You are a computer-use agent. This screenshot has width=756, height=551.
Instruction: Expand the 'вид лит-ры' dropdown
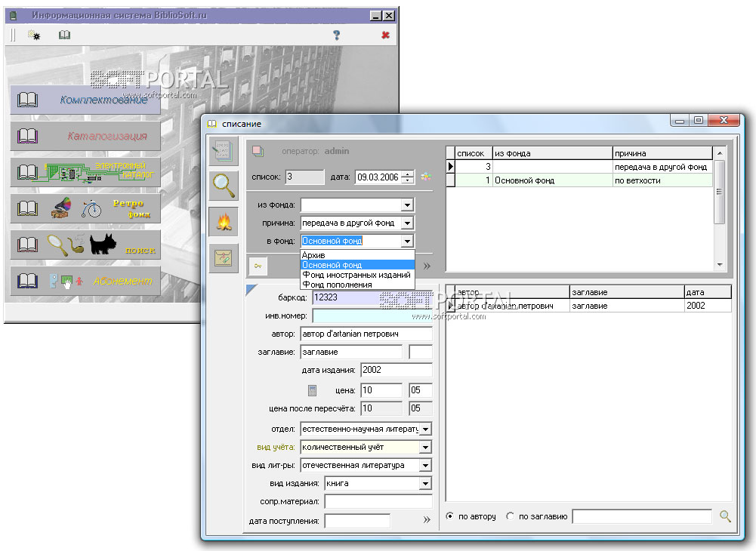(425, 465)
